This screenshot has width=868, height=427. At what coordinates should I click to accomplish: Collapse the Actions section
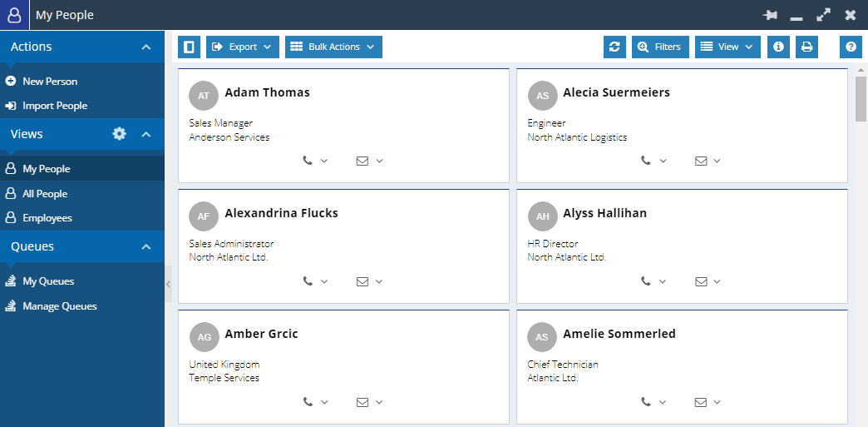pyautogui.click(x=146, y=47)
